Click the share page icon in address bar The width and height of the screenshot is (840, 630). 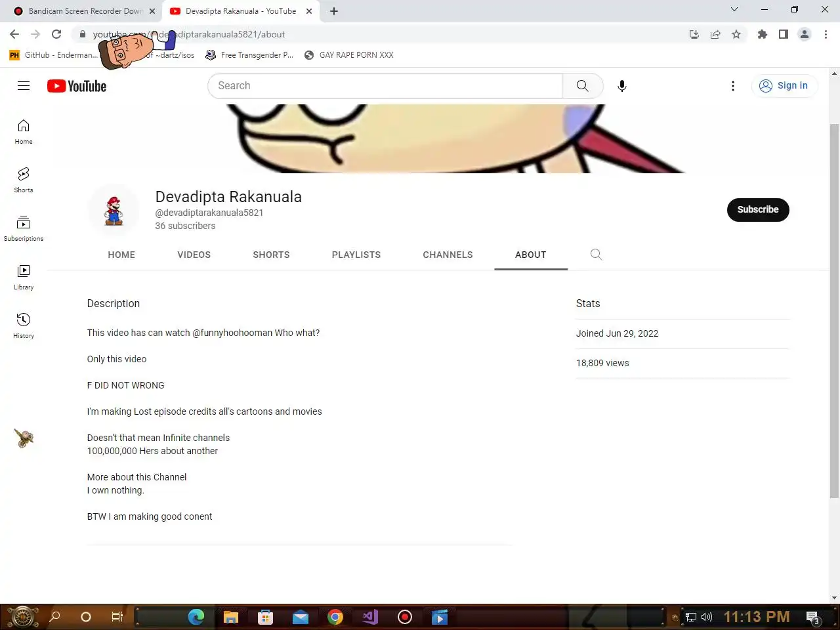click(715, 34)
